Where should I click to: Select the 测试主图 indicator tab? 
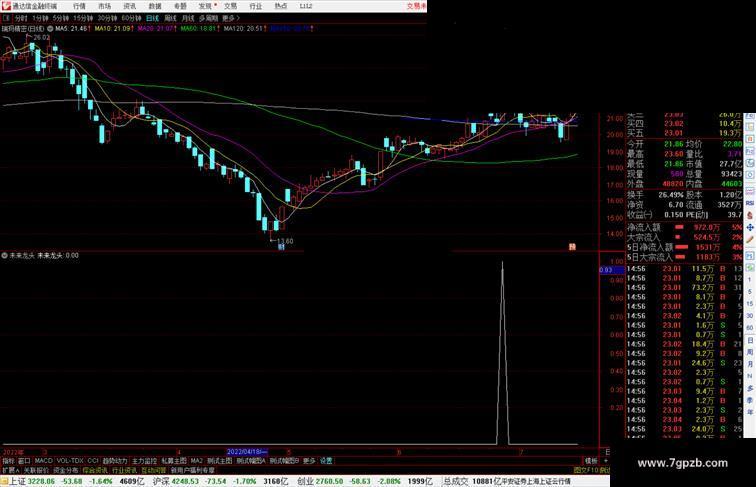point(220,461)
